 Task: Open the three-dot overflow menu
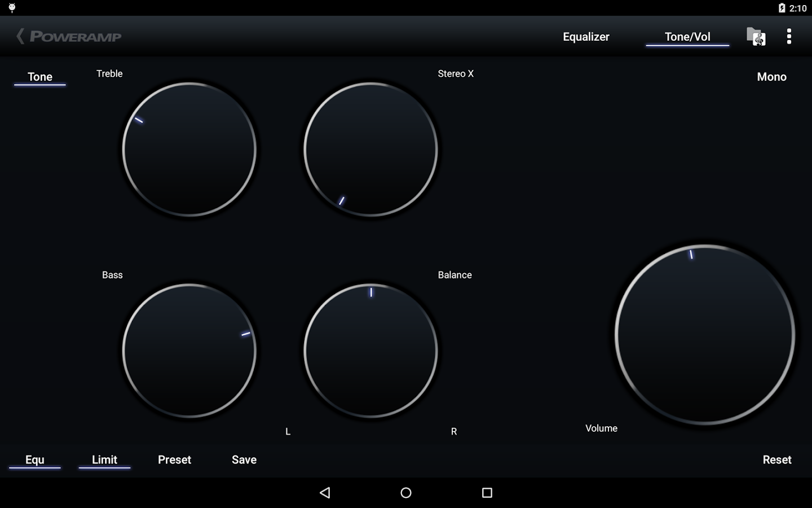789,36
